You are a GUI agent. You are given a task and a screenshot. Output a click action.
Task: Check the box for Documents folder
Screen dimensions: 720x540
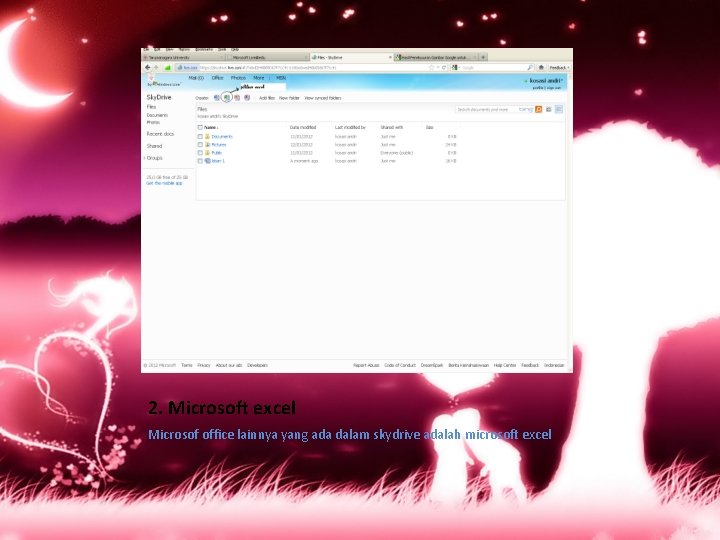tap(200, 136)
